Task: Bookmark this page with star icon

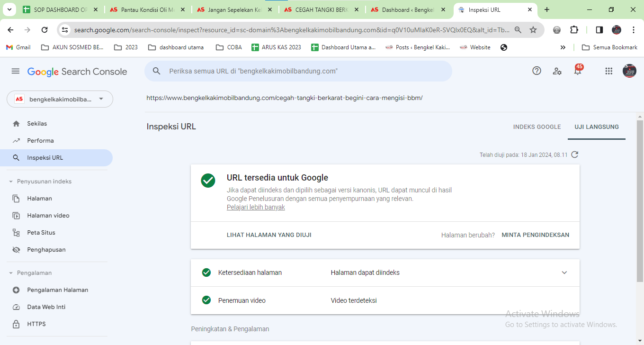Action: point(533,30)
